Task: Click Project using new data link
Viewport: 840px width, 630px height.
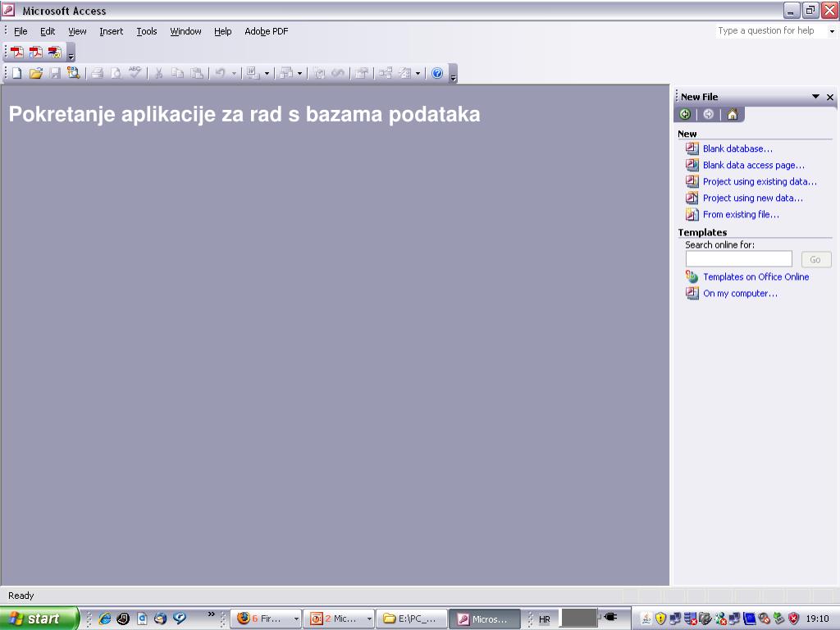Action: (753, 199)
